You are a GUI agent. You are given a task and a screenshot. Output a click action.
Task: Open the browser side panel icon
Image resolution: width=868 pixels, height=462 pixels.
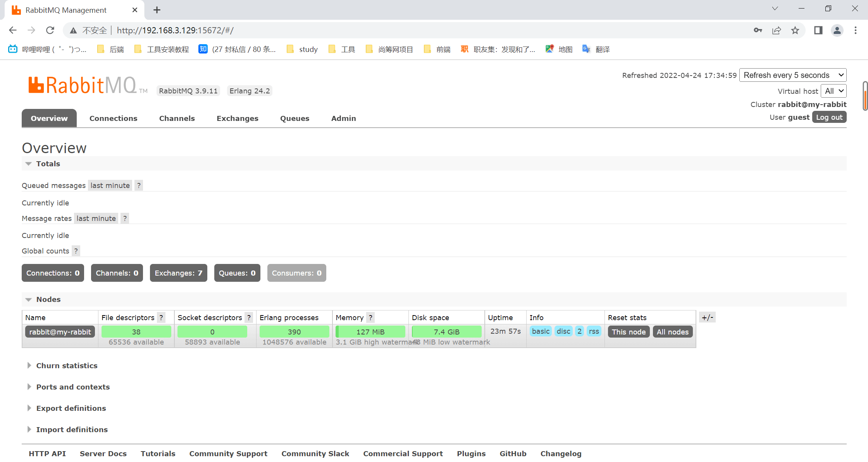point(818,30)
